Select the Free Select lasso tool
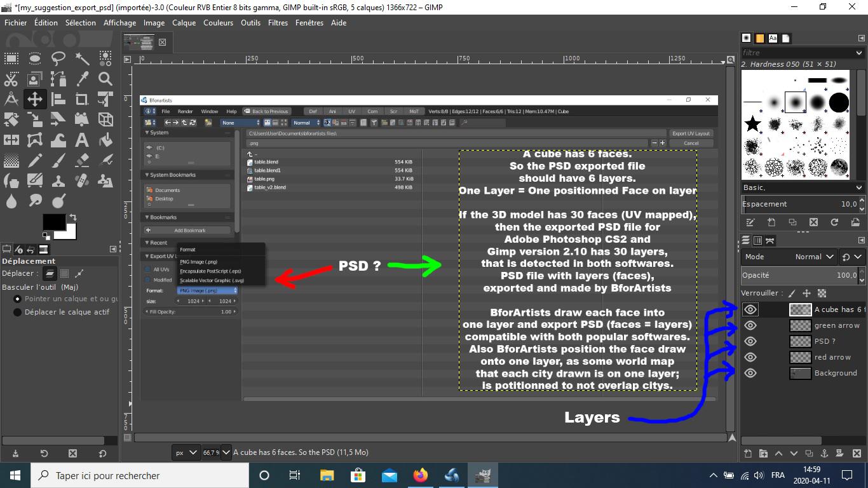 [x=58, y=59]
